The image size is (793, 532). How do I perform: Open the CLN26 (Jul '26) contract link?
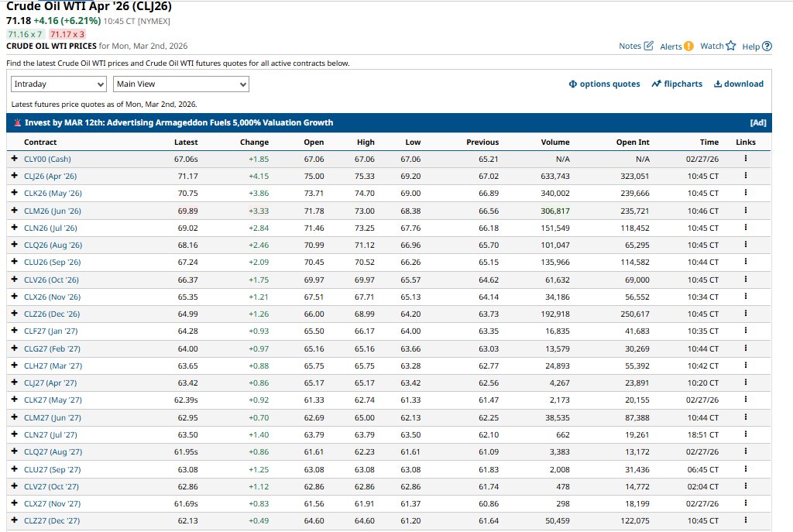50,228
